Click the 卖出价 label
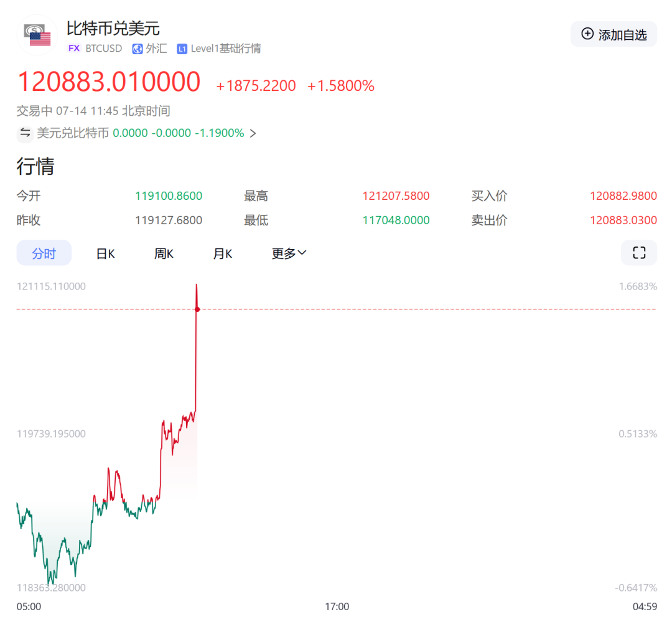The height and width of the screenshot is (617, 672). tap(489, 220)
